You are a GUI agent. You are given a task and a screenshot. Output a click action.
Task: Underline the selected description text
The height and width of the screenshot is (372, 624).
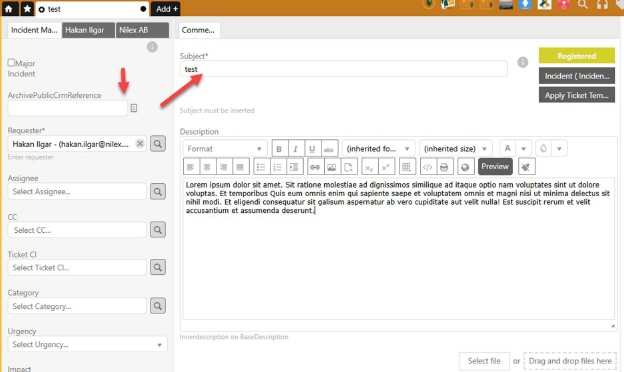tap(312, 149)
